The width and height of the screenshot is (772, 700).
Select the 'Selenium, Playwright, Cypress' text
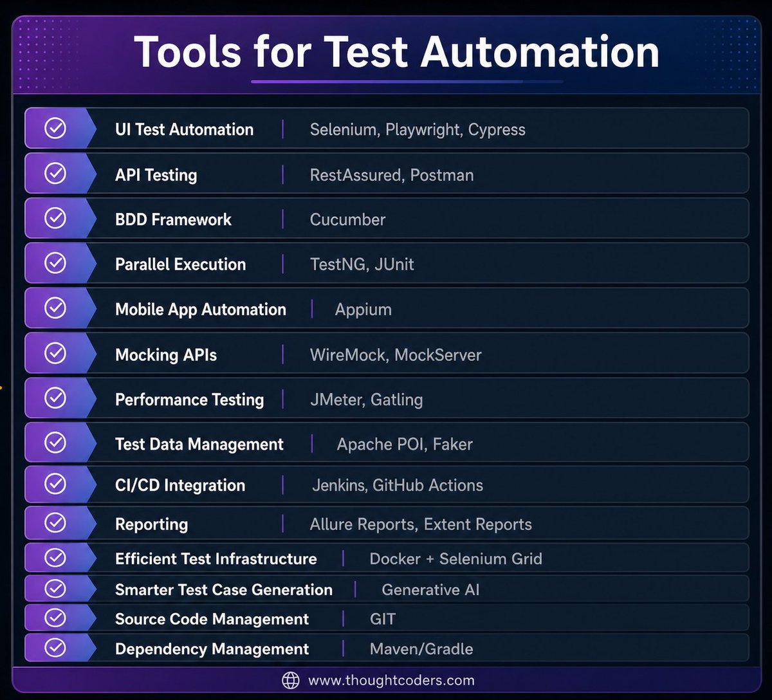pyautogui.click(x=418, y=130)
